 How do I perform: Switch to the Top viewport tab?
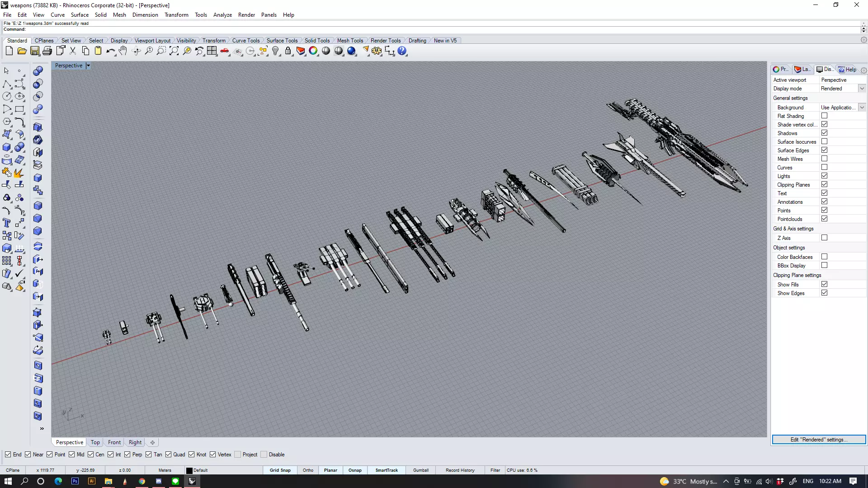(95, 442)
